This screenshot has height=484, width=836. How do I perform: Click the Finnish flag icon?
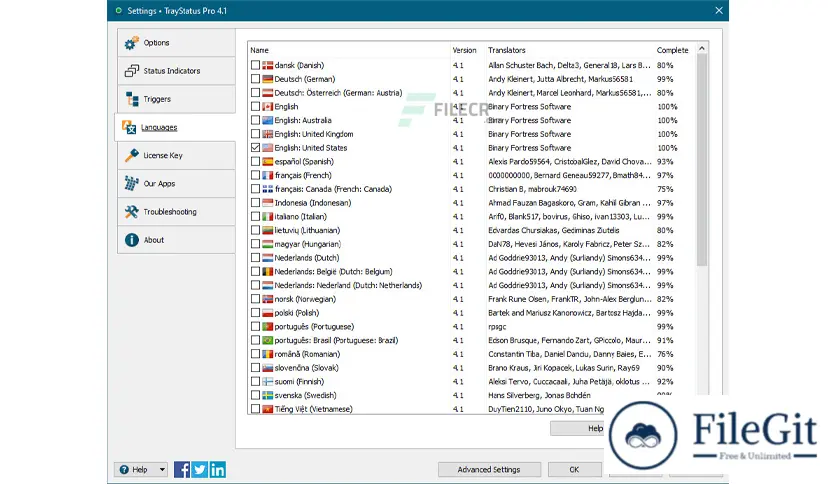pyautogui.click(x=268, y=382)
